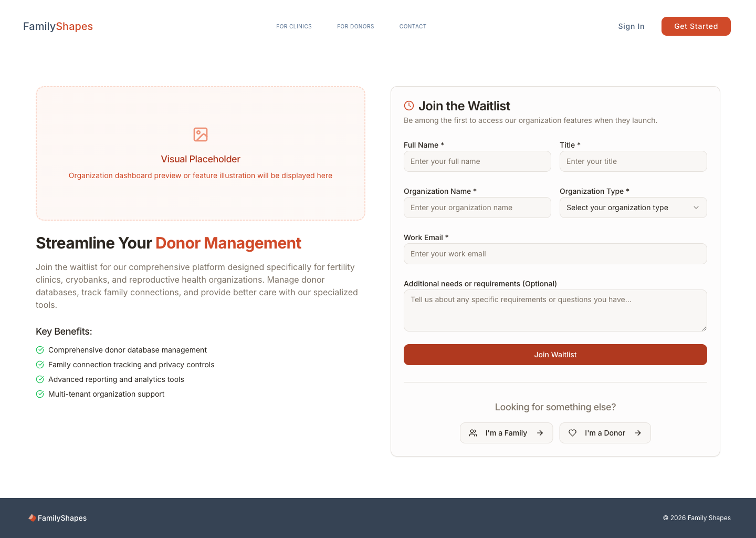Click the chevron on the organization type selector
Image resolution: width=756 pixels, height=538 pixels.
(x=696, y=208)
